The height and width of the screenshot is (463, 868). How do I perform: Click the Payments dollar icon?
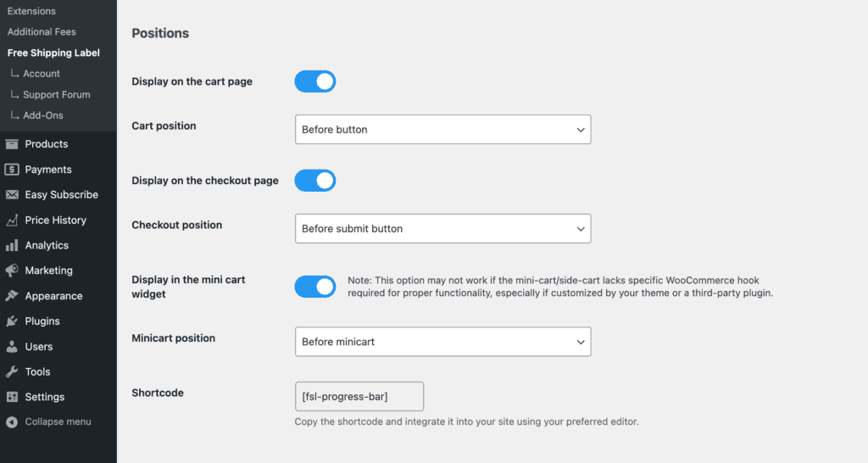coord(12,170)
